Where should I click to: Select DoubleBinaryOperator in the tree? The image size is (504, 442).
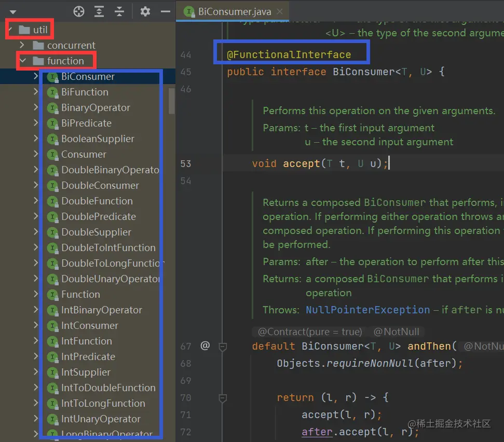click(x=110, y=170)
